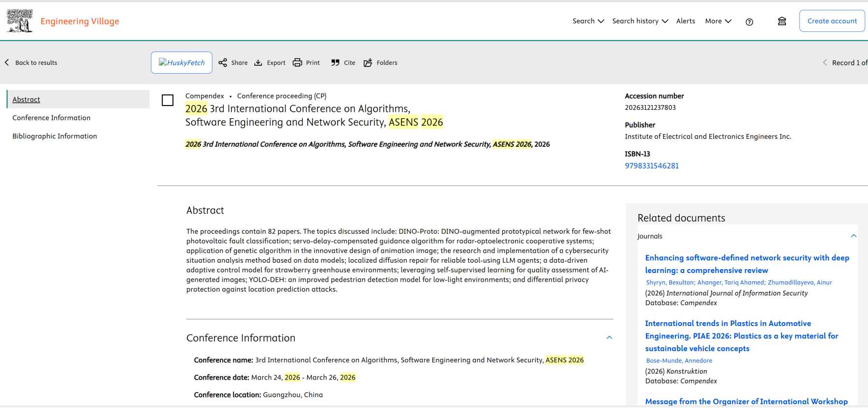Click the italic source title line
Image resolution: width=868 pixels, height=408 pixels.
(368, 144)
